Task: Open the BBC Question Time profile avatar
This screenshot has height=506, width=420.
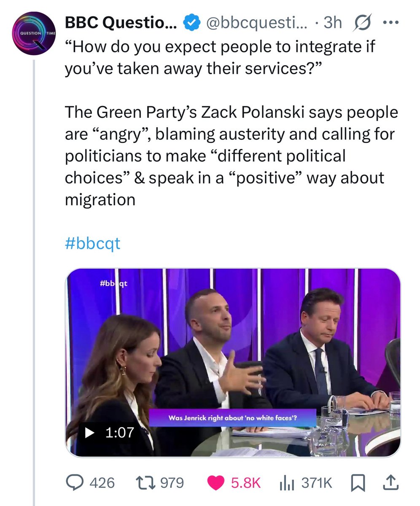Action: coord(34,33)
